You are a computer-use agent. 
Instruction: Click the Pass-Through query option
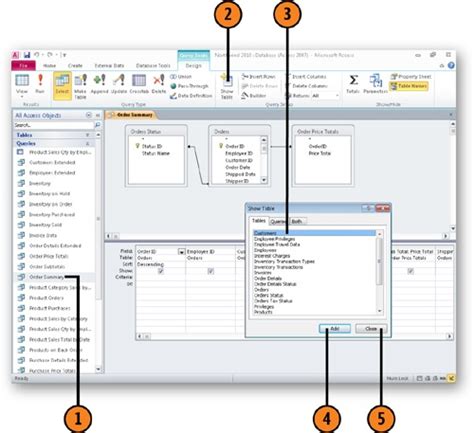(x=189, y=86)
